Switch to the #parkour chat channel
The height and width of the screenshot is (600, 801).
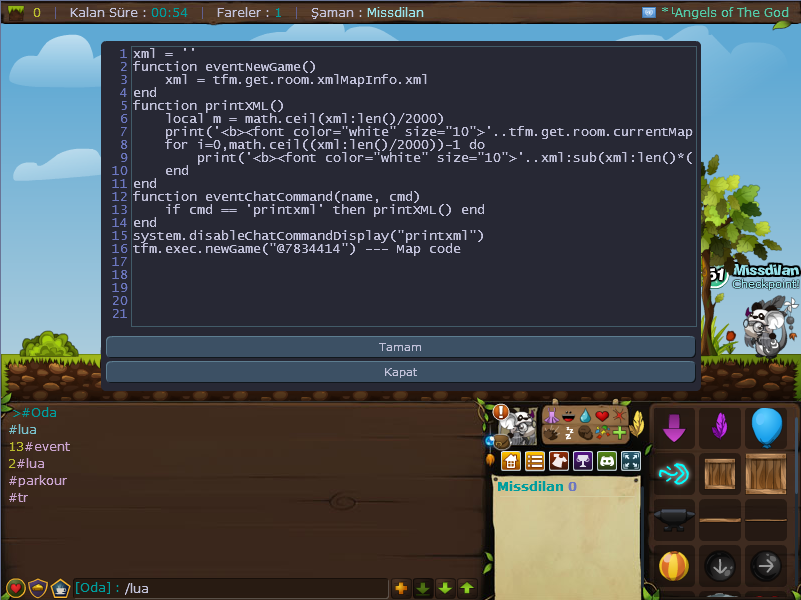(38, 481)
